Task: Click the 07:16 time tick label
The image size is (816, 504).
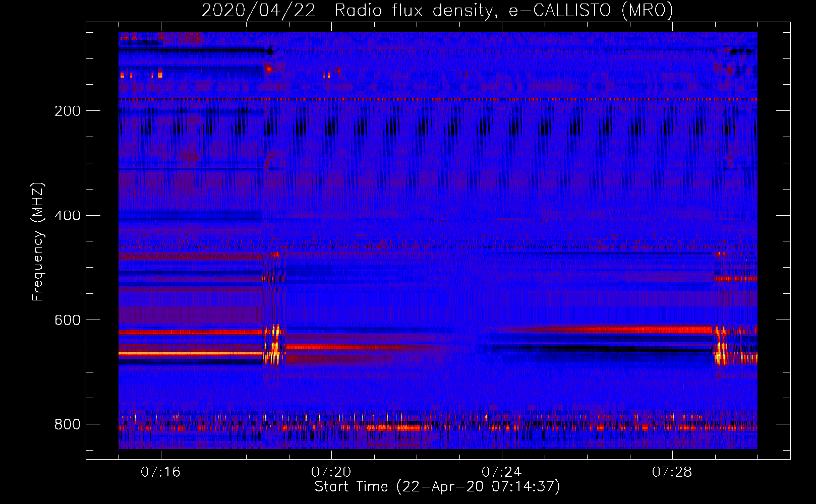Action: (160, 472)
